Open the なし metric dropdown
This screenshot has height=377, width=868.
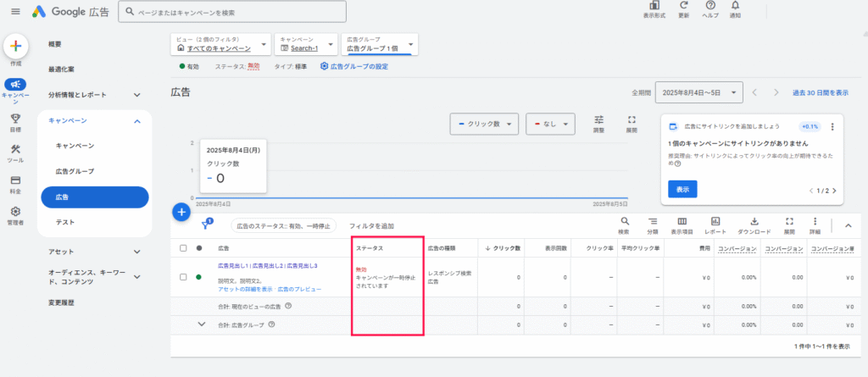click(x=550, y=124)
